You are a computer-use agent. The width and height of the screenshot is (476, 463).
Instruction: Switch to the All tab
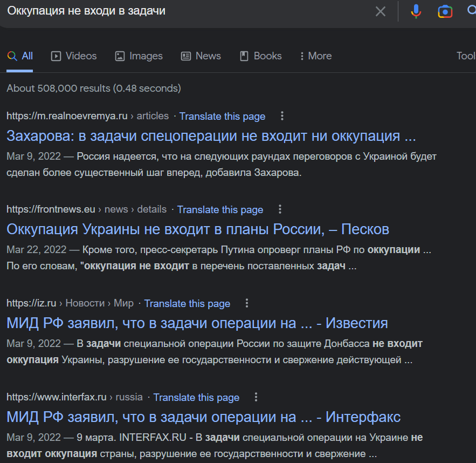[x=20, y=56]
